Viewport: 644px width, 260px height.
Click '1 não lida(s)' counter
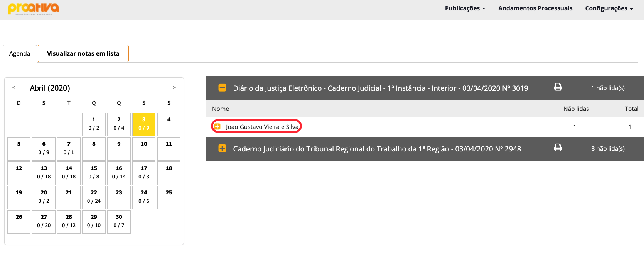[x=608, y=88]
